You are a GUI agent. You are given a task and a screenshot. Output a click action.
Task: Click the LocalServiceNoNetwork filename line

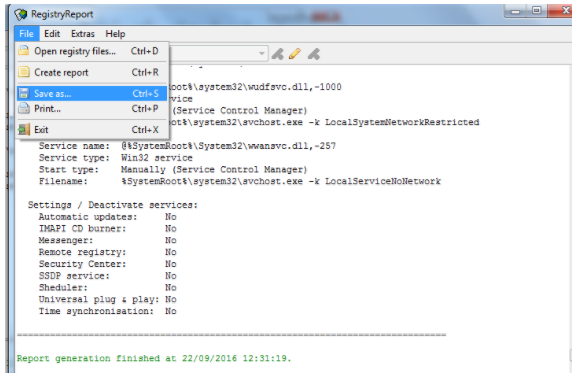click(240, 181)
